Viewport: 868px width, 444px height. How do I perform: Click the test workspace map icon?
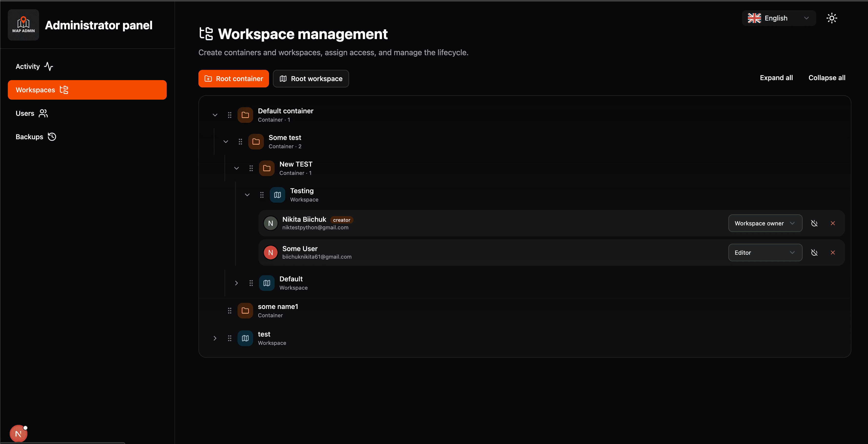tap(245, 338)
